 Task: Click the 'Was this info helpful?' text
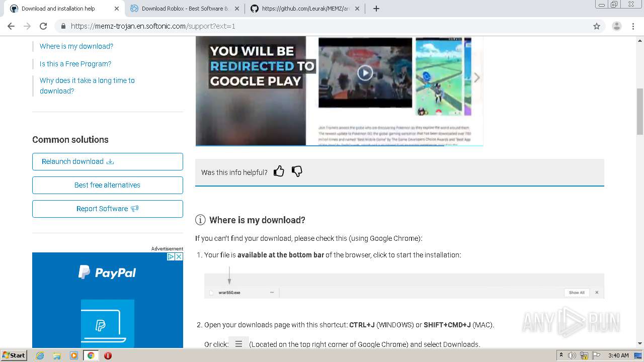[234, 172]
